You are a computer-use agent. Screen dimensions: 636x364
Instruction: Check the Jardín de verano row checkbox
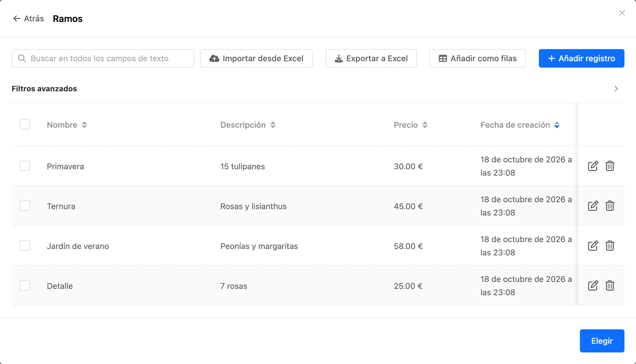pyautogui.click(x=25, y=246)
